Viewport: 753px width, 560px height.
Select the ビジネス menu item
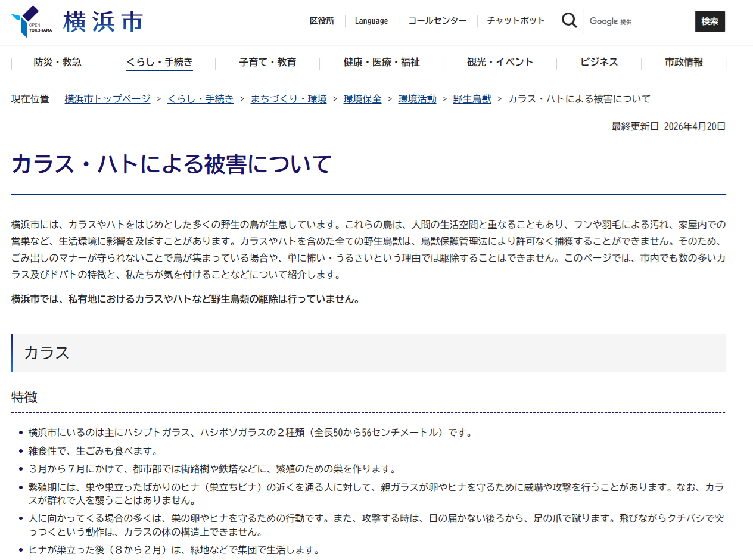[599, 63]
